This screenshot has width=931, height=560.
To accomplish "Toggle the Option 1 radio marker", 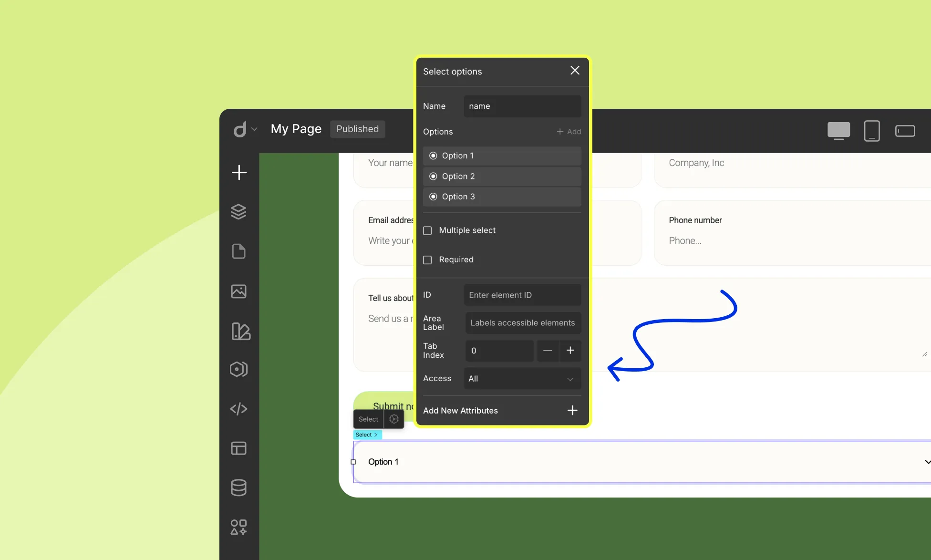I will pyautogui.click(x=433, y=156).
